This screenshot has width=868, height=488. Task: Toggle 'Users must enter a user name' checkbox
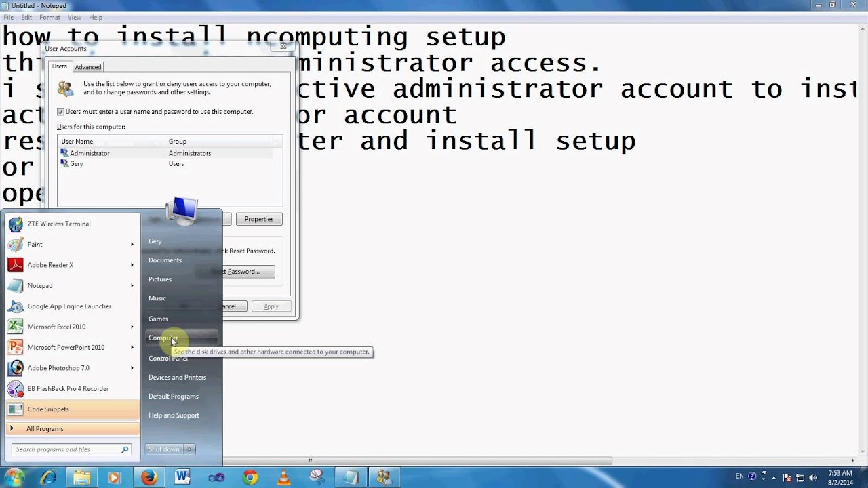tap(61, 112)
